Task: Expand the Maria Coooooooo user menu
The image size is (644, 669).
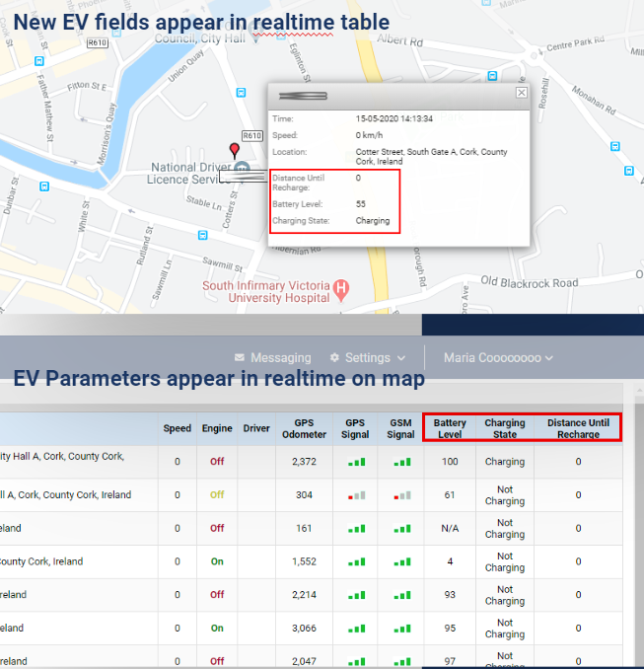Action: 498,357
